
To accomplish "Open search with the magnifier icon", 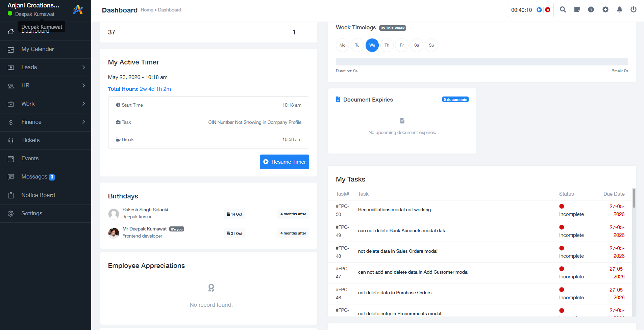I will click(563, 9).
